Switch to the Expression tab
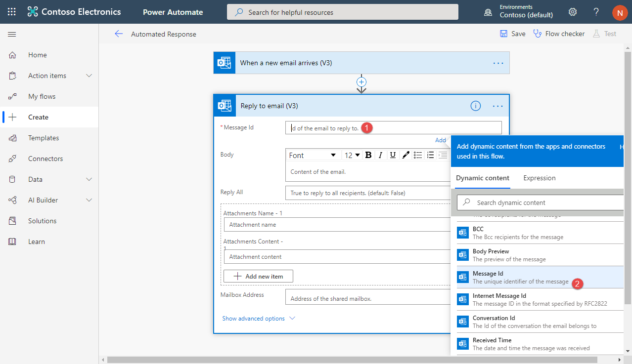This screenshot has width=632, height=364. (x=539, y=178)
